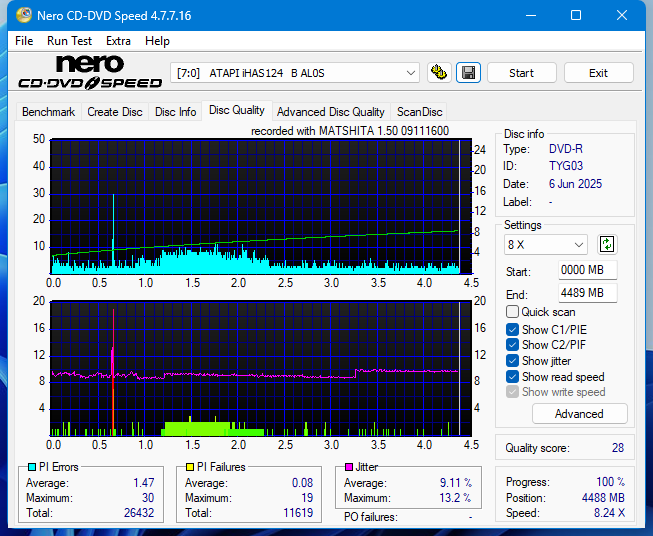This screenshot has width=653, height=536.
Task: Click the End position MB field
Action: (587, 293)
